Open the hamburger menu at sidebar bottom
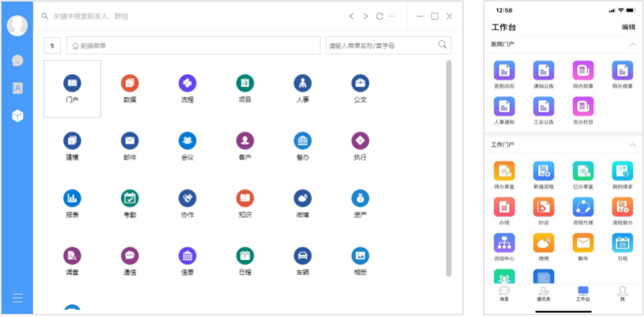 pos(17,298)
